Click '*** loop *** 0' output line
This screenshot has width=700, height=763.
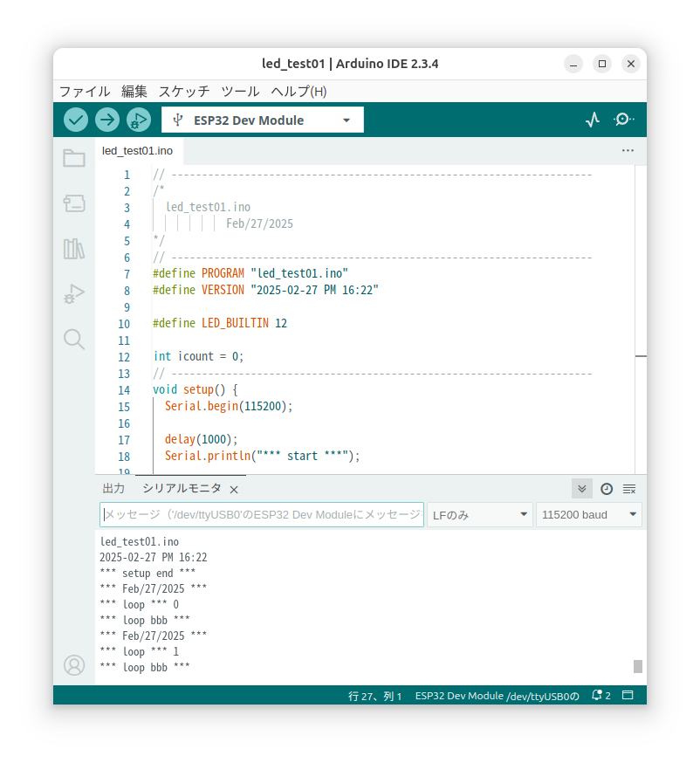tap(139, 604)
